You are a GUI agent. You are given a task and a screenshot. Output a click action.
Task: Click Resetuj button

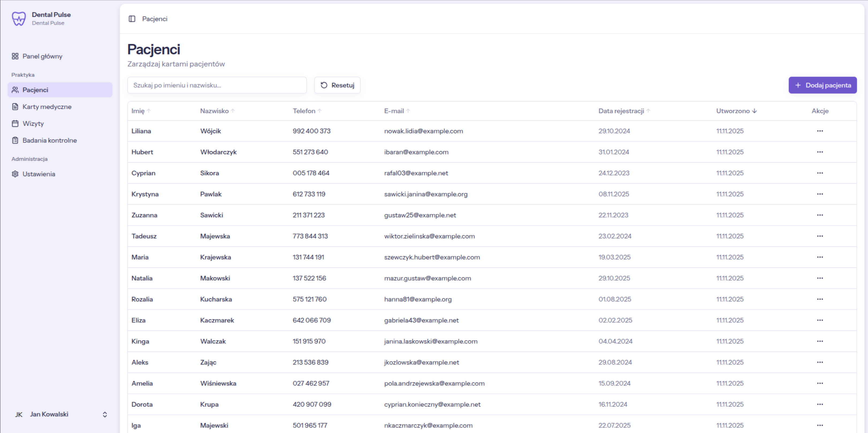tap(337, 85)
